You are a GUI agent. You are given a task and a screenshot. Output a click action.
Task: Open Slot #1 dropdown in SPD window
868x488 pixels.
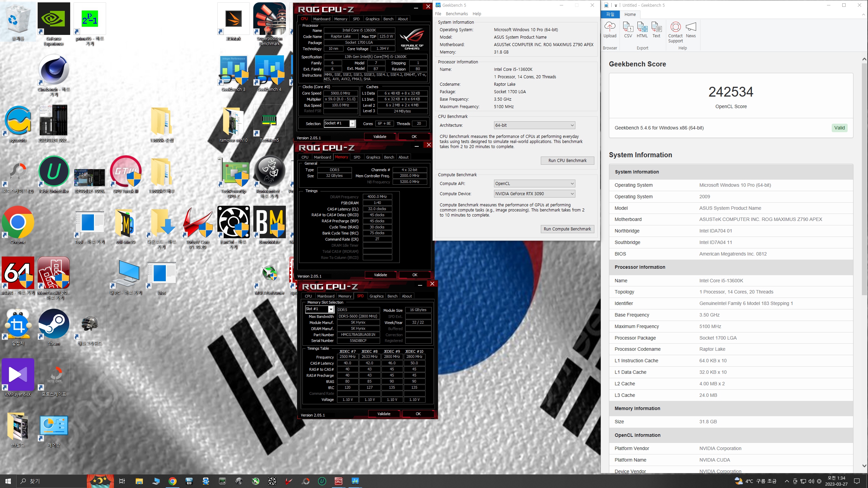[319, 309]
